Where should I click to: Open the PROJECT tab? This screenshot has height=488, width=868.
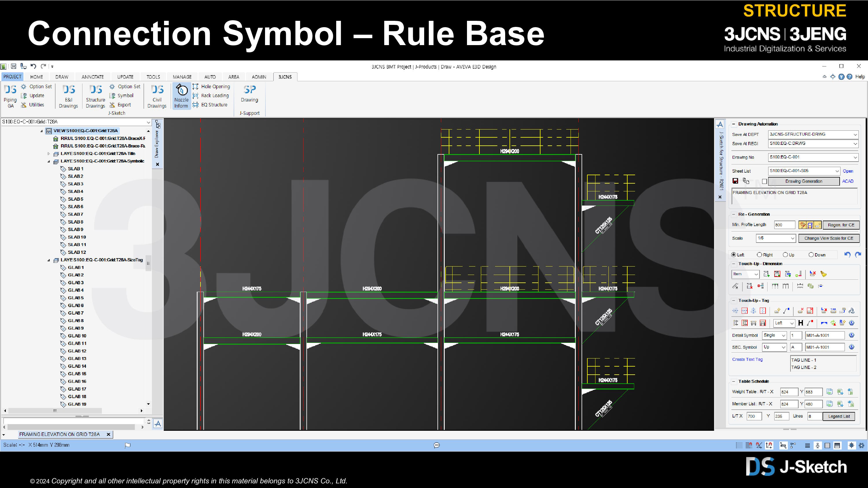point(12,77)
